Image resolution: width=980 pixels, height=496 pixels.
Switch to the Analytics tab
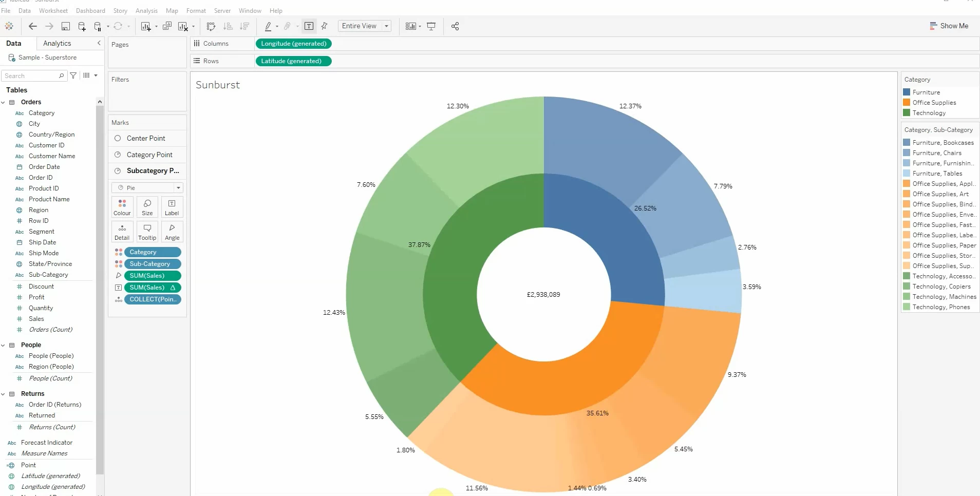point(56,43)
